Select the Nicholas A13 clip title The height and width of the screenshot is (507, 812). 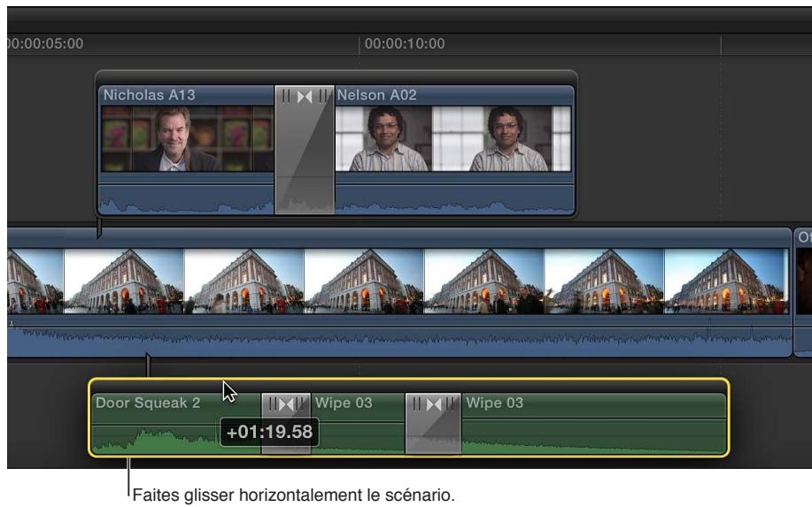[149, 96]
